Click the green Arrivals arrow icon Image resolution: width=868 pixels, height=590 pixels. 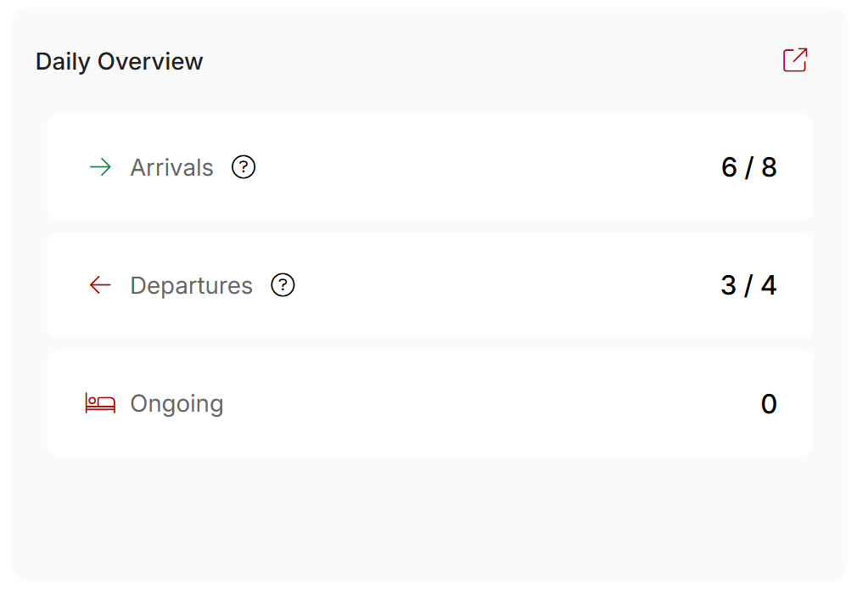[100, 166]
